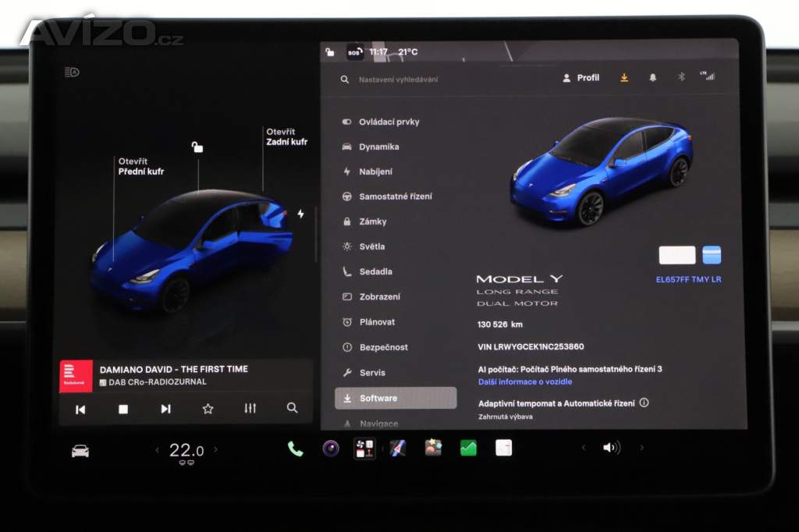The width and height of the screenshot is (799, 532).
Task: Open car controls icon in bottom bar
Action: point(80,451)
